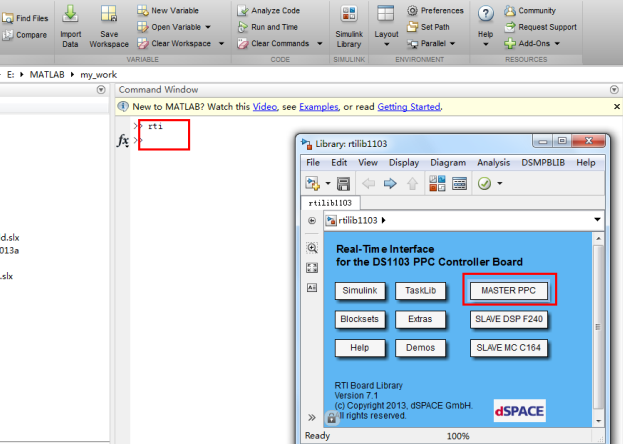Click the Import Data icon
623x444 pixels.
[70, 14]
